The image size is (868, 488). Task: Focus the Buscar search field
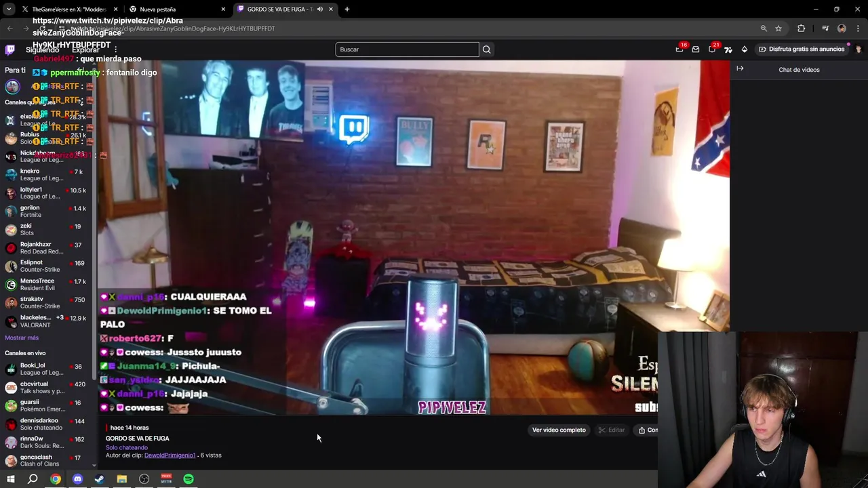407,49
